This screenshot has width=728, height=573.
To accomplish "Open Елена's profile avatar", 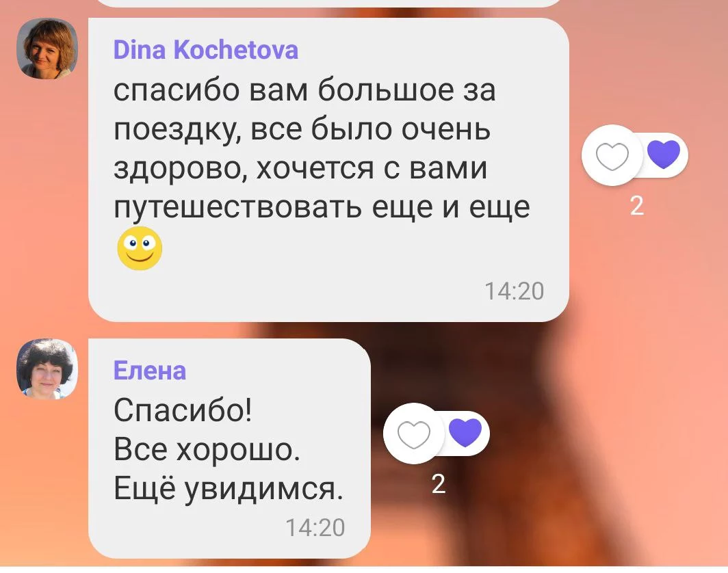I will point(47,369).
